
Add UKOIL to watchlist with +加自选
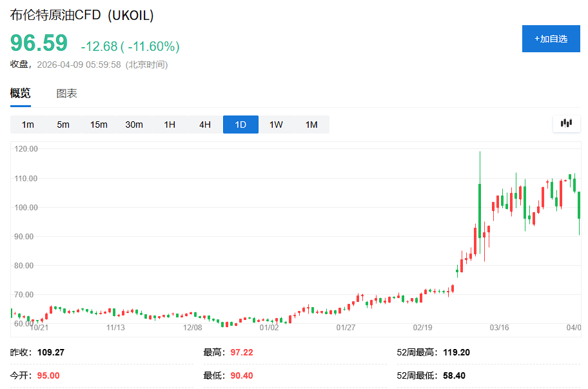pos(551,39)
